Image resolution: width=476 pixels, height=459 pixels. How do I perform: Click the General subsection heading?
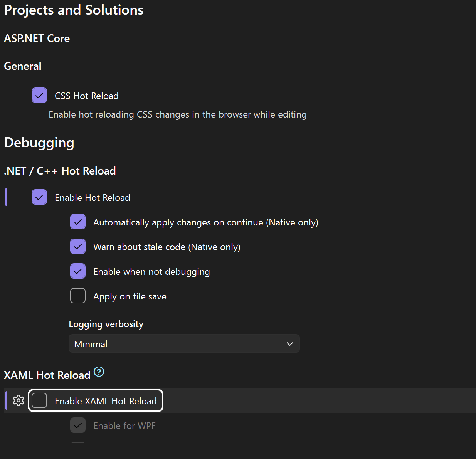pos(23,66)
